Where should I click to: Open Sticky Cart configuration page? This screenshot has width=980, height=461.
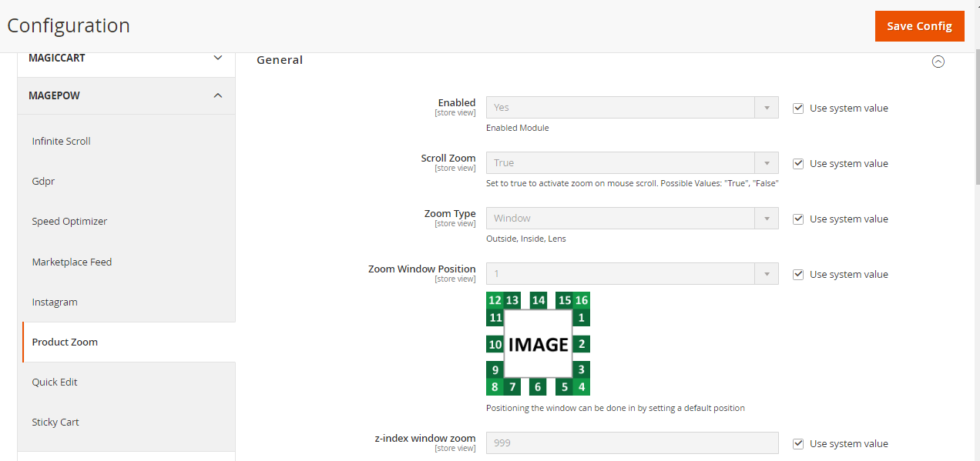pyautogui.click(x=55, y=423)
